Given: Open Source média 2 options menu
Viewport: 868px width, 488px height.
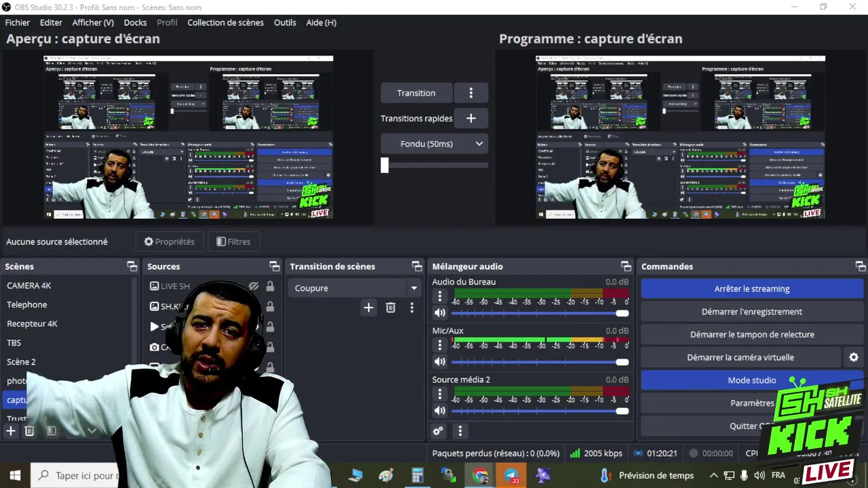Looking at the screenshot, I should click(439, 394).
